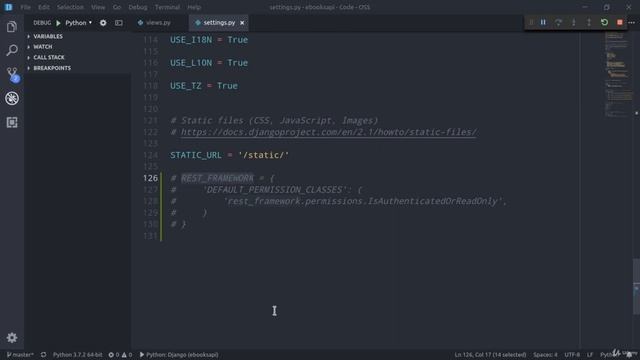Click the USE_L10N variable text
The image size is (640, 360).
191,63
